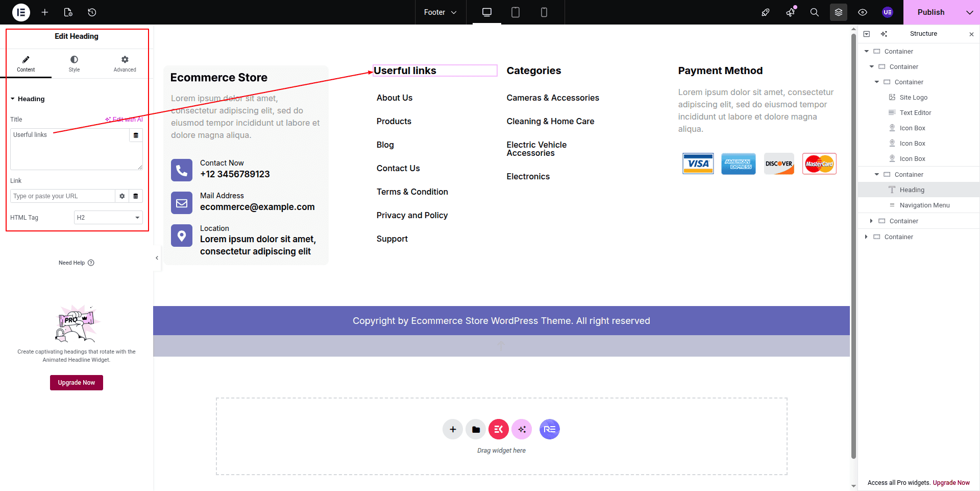Screen dimensions: 980x491
Task: Open the What's New megaphone icon
Action: [790, 12]
